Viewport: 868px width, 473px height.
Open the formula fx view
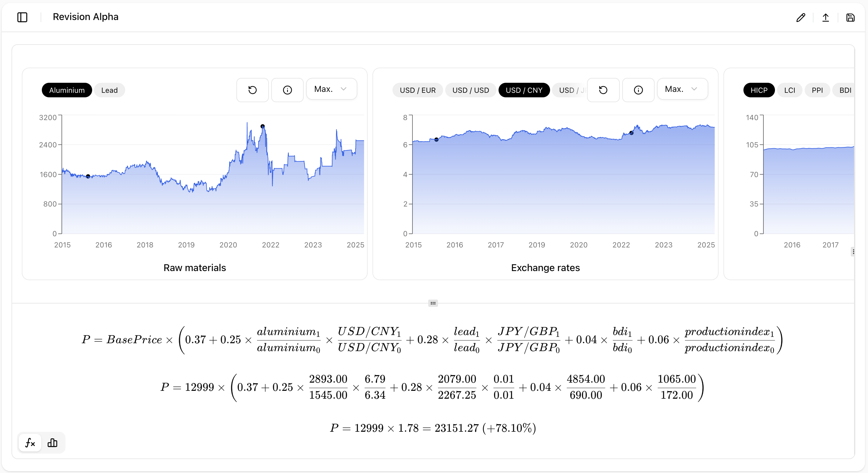(x=30, y=443)
